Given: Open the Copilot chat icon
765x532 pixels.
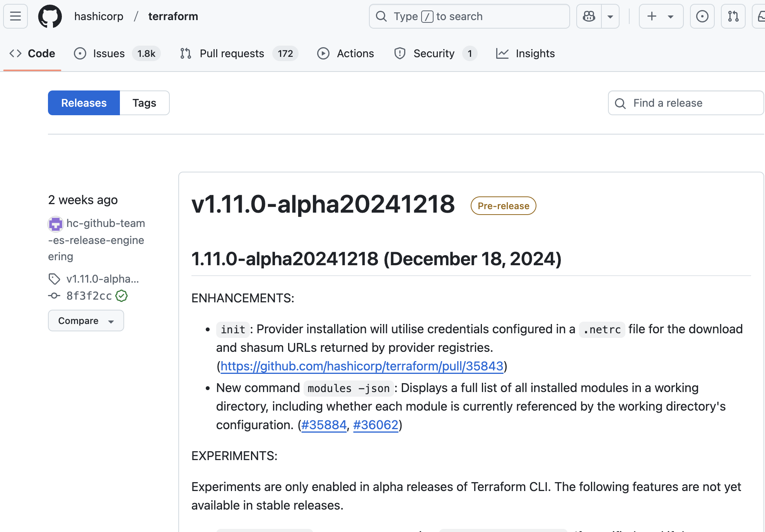Looking at the screenshot, I should [x=589, y=16].
